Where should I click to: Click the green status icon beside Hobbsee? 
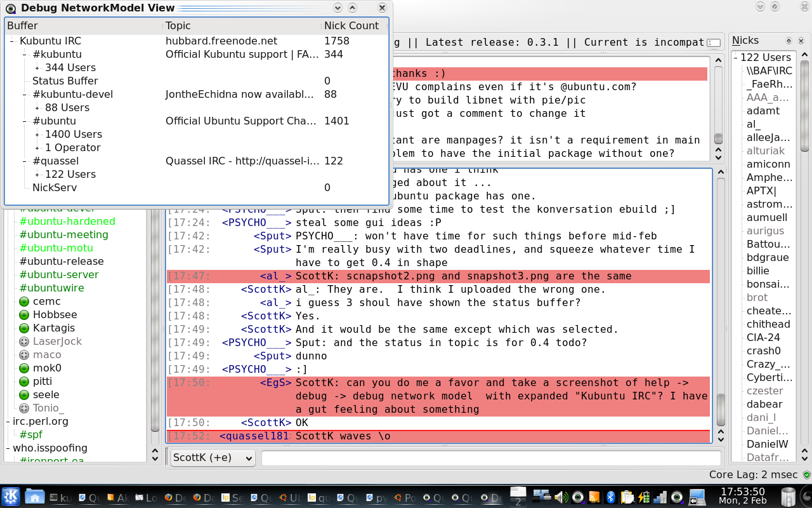coord(24,315)
